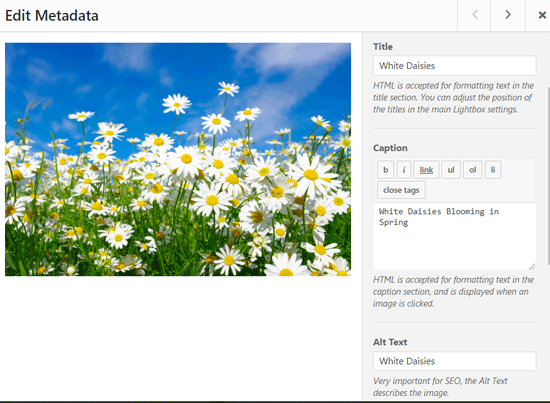Image resolution: width=550 pixels, height=403 pixels.
Task: Click the Alt Text section label
Action: pyautogui.click(x=390, y=342)
